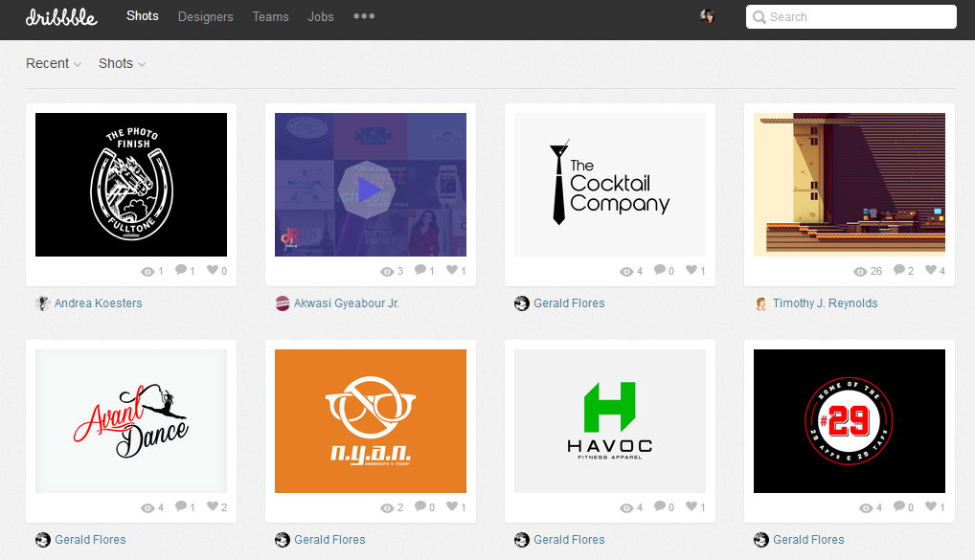The height and width of the screenshot is (560, 975).
Task: Click Timothy J. Reynolds avatar icon
Action: (761, 303)
